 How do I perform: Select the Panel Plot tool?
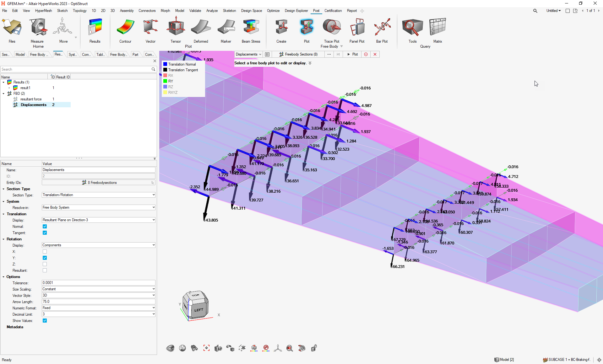click(357, 30)
